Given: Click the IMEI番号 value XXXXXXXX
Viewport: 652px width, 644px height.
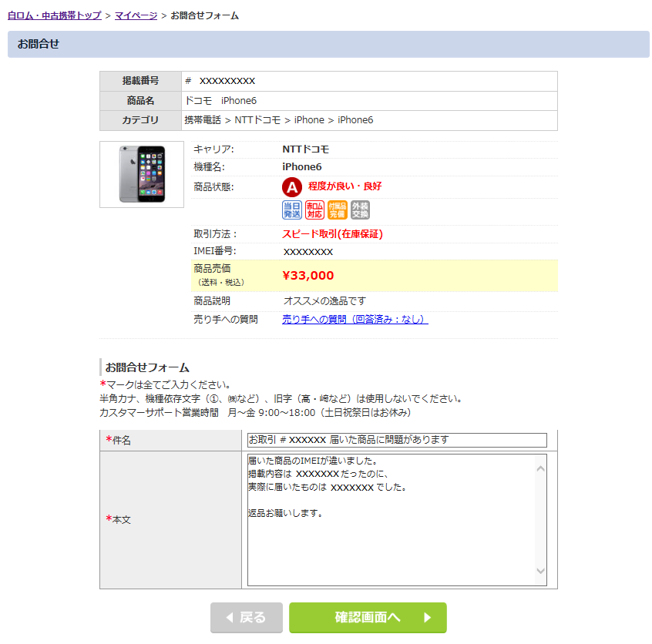Looking at the screenshot, I should (308, 252).
